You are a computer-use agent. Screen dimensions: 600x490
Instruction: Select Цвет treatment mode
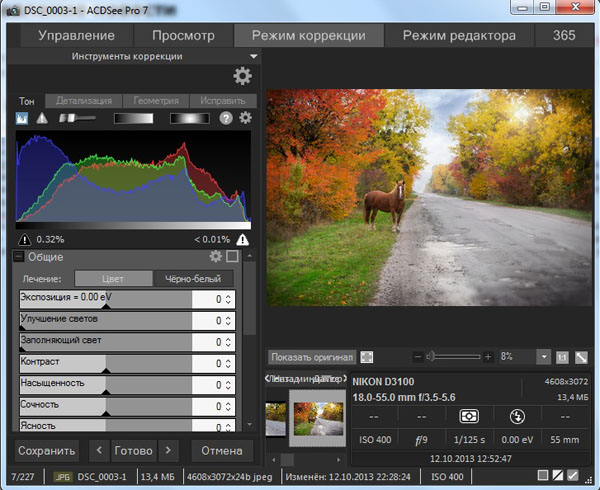coord(113,278)
